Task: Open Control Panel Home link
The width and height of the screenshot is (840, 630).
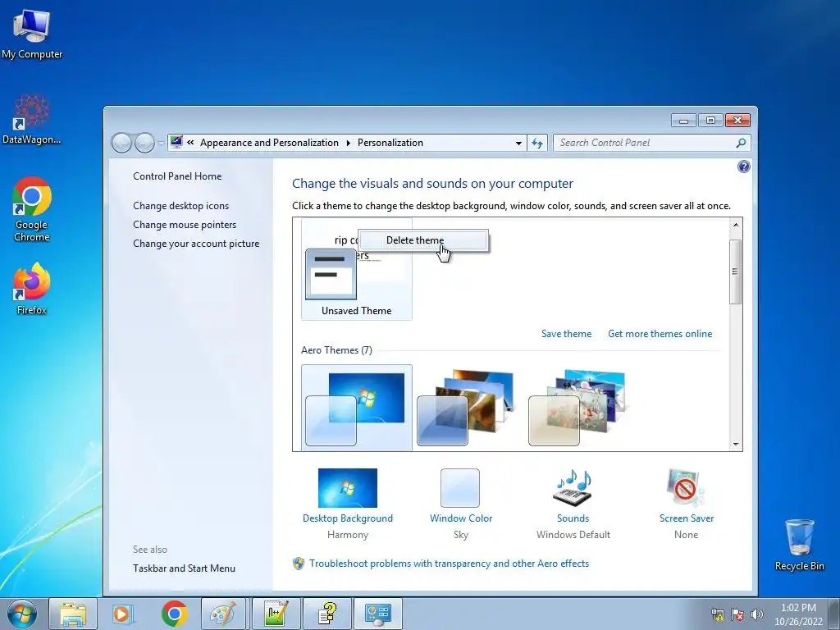Action: [177, 176]
